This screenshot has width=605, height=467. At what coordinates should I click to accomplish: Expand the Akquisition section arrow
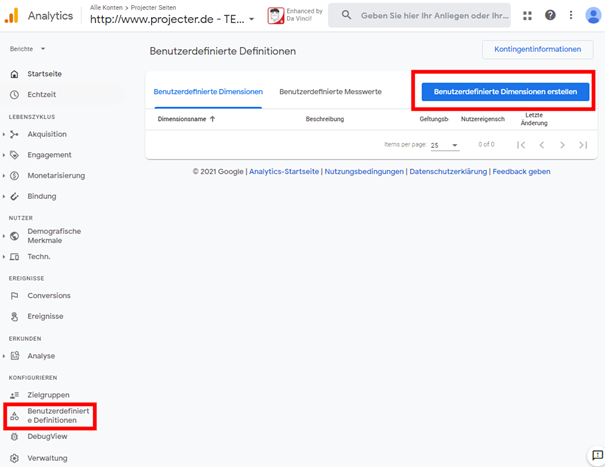pos(4,134)
